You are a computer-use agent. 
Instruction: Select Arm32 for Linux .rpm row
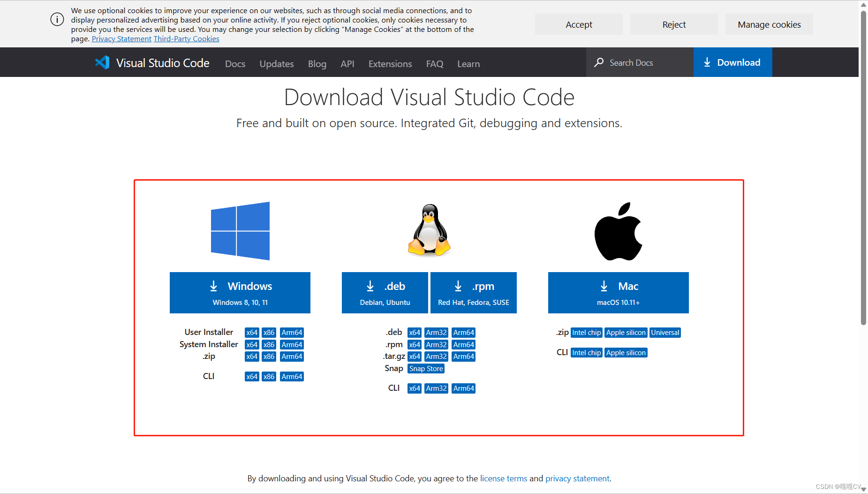(436, 345)
